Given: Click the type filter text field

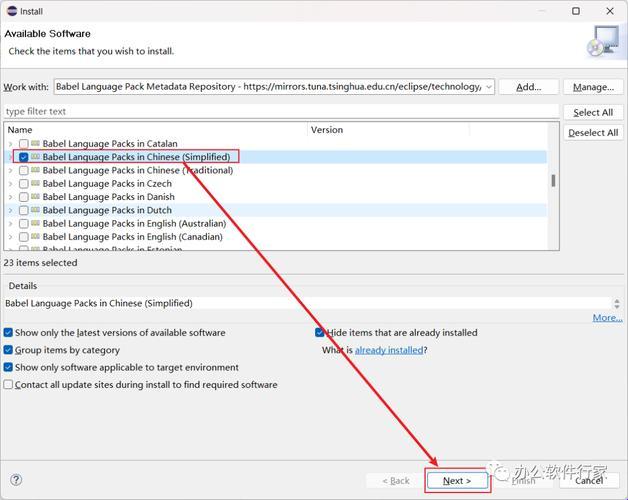Looking at the screenshot, I should [x=280, y=112].
